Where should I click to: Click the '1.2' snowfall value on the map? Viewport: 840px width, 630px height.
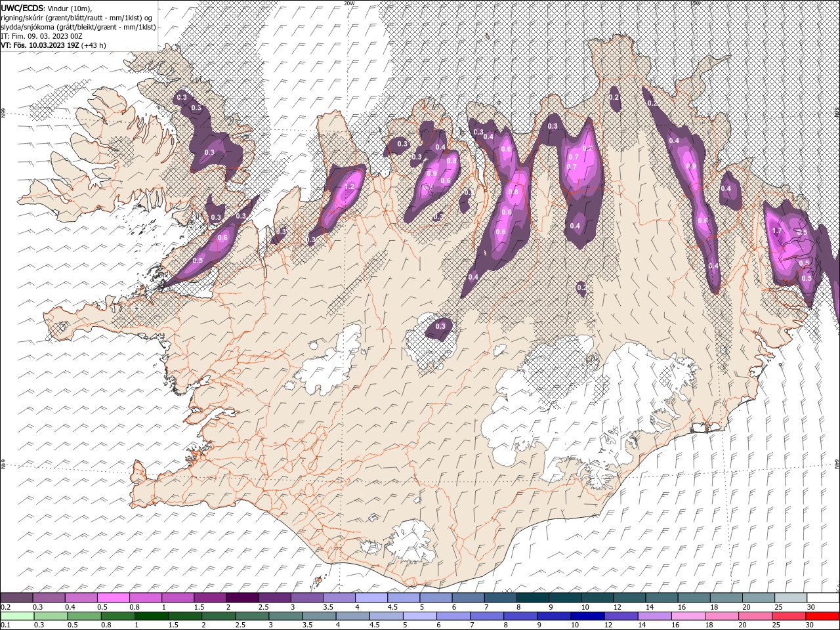[349, 187]
